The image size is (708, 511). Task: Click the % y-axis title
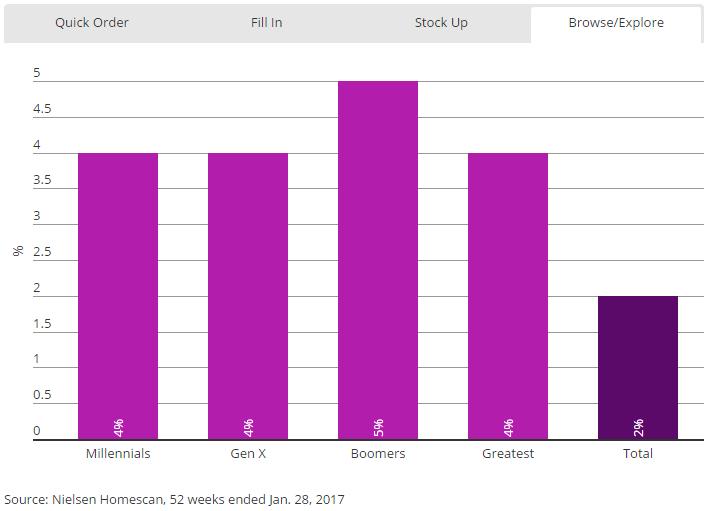[x=18, y=251]
